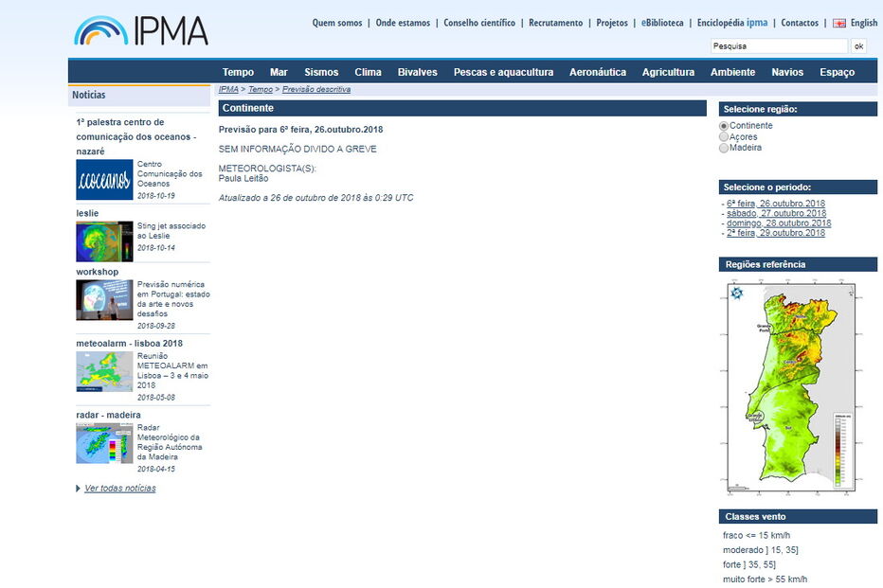Go to Previsão descritiva breadcrumb link
This screenshot has width=883, height=588.
315,89
